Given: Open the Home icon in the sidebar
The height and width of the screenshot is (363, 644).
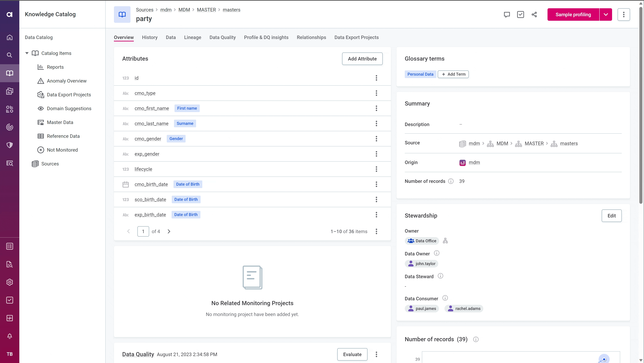Looking at the screenshot, I should [x=9, y=37].
